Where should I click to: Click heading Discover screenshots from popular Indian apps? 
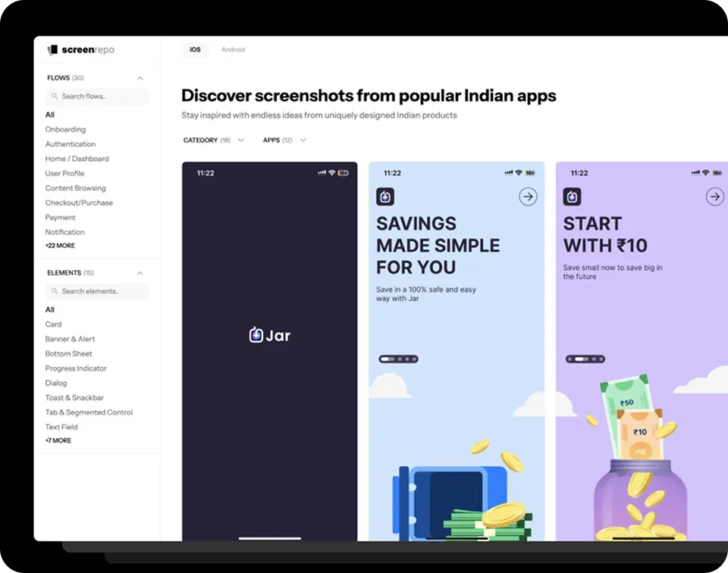(369, 95)
